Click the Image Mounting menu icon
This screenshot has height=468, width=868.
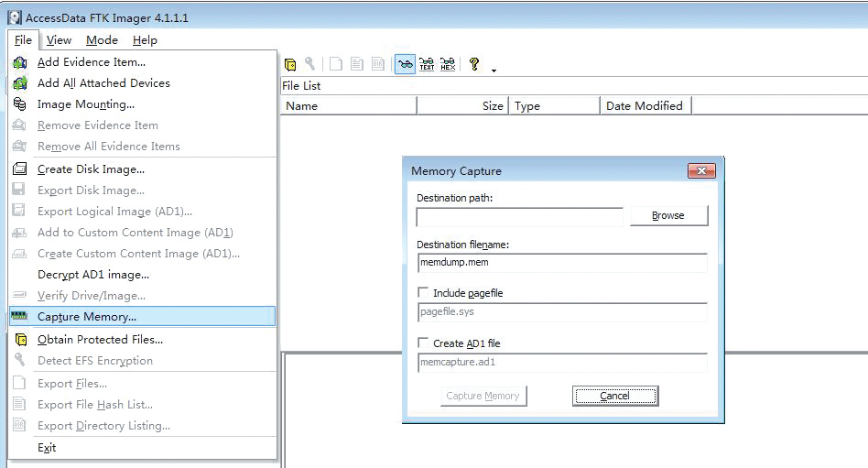(20, 104)
